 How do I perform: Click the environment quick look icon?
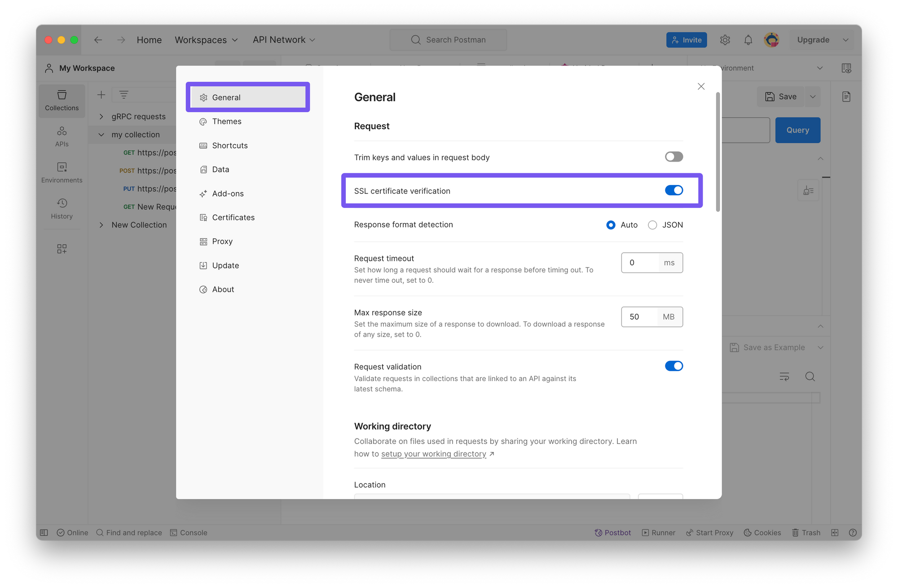point(846,68)
